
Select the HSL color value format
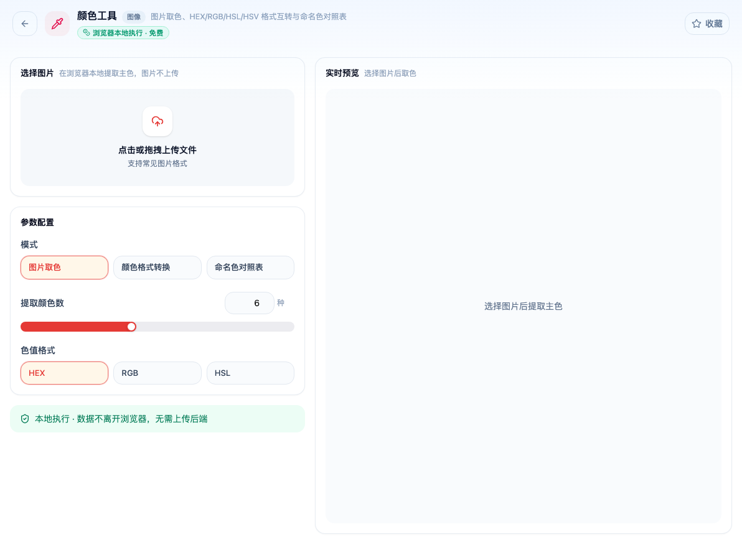point(250,373)
